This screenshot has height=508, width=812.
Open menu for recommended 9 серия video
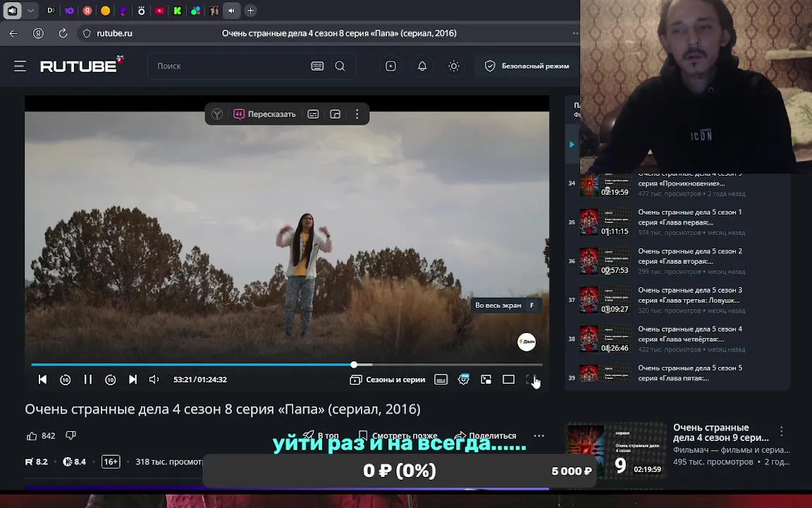point(782,431)
